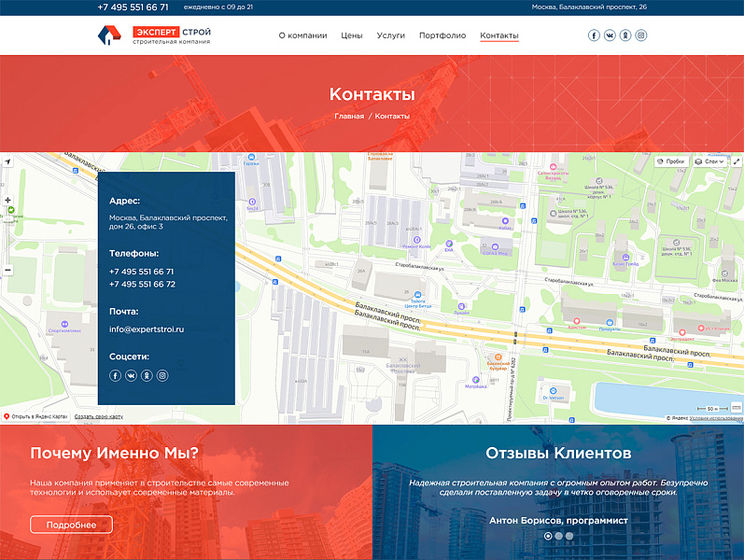This screenshot has width=744, height=560.
Task: Select the third review slider dot
Action: (x=569, y=536)
